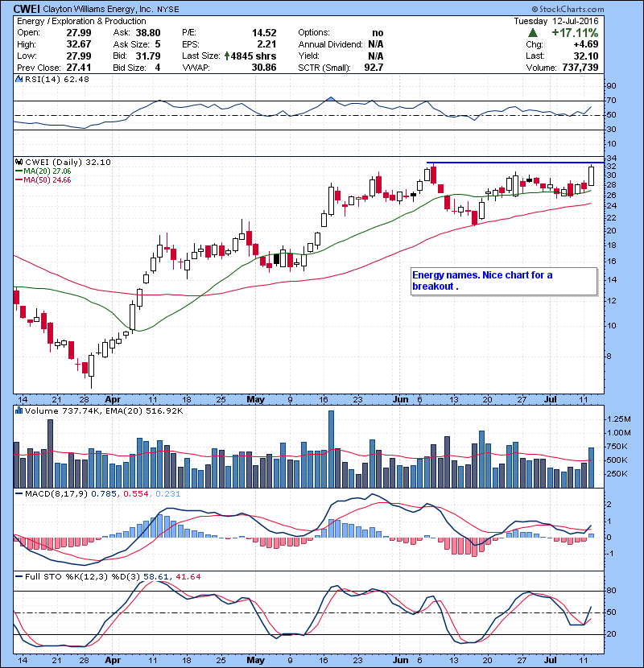Click the StockCharts.com copyright text
This screenshot has width=644, height=668.
tap(568, 9)
